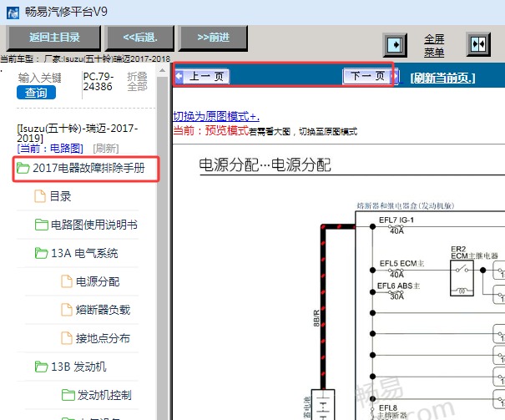
Task: Click the [当前：电路图] link
Action: tap(50, 148)
